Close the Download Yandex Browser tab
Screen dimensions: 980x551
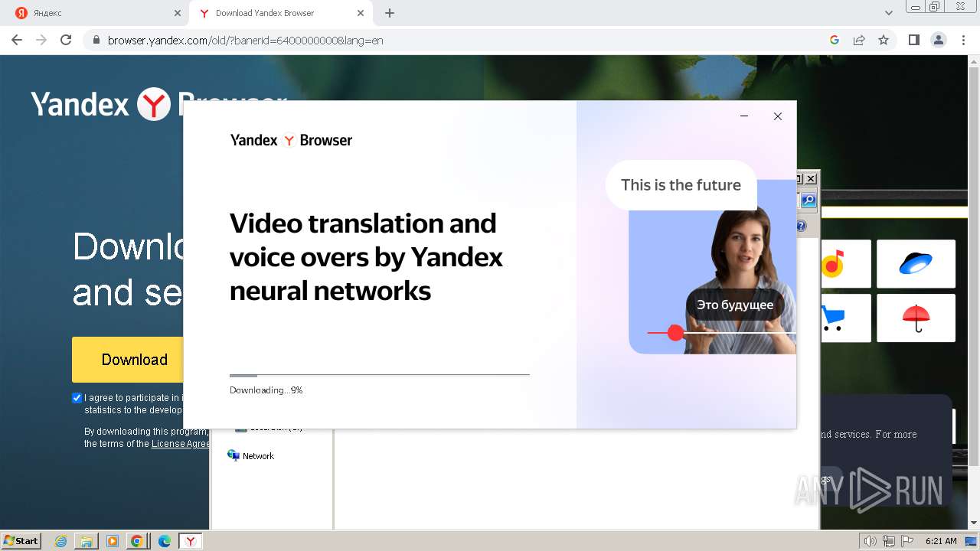[361, 13]
